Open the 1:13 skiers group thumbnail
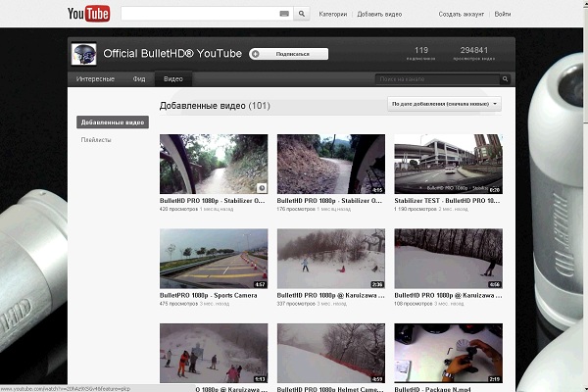This screenshot has height=392, width=588. pos(214,353)
